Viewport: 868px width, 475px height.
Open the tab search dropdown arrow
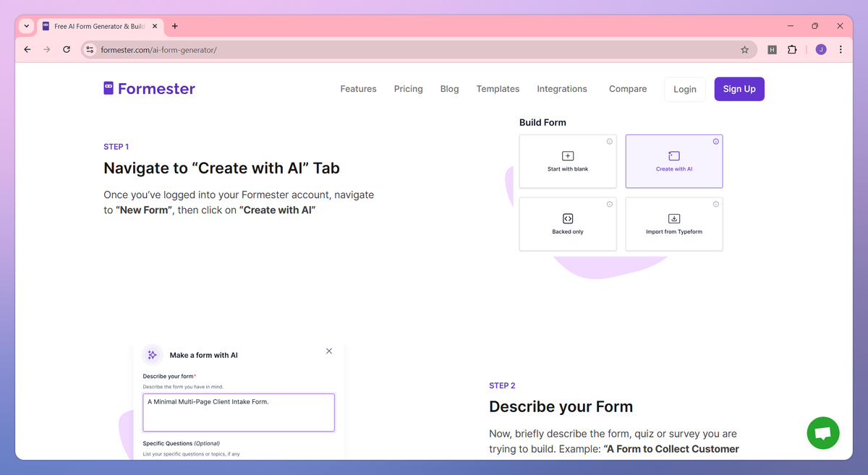[27, 26]
